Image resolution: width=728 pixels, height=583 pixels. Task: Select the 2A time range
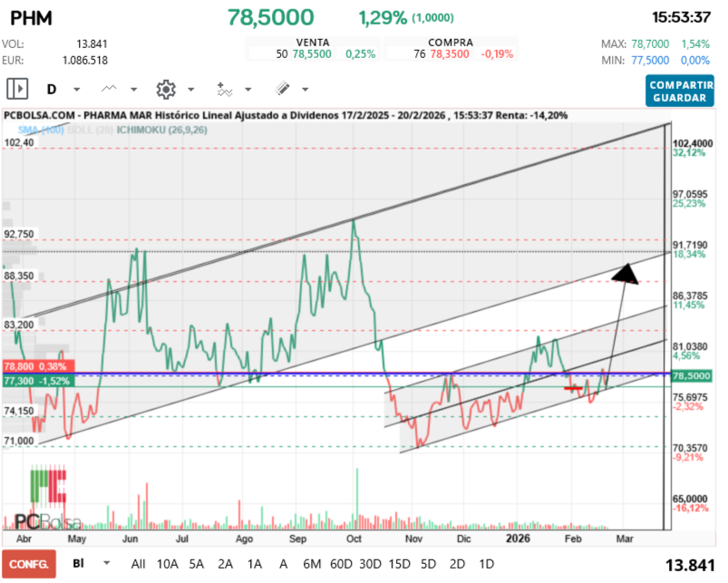click(x=225, y=564)
